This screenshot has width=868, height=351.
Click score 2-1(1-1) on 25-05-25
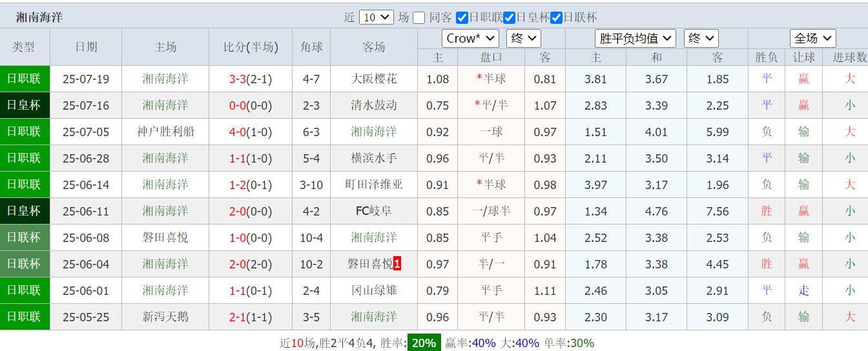click(251, 317)
